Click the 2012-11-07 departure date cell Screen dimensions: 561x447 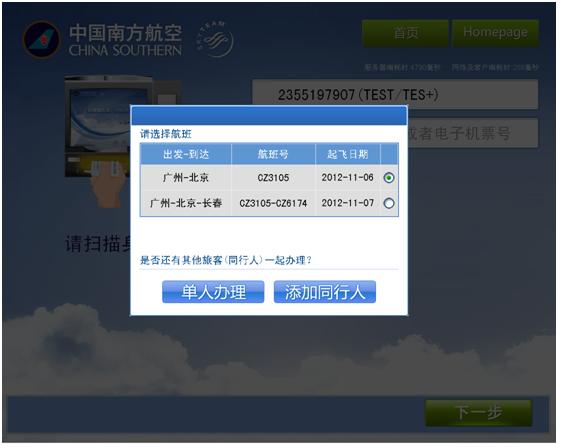point(348,203)
